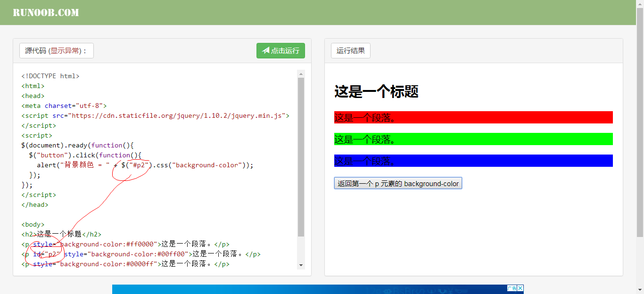This screenshot has width=644, height=294.
Task: Click the 源代码 (显示异常) label button
Action: point(57,51)
